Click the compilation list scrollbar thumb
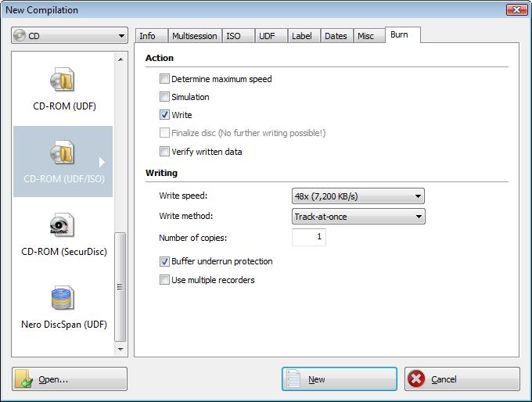532x402 pixels. coord(120,287)
